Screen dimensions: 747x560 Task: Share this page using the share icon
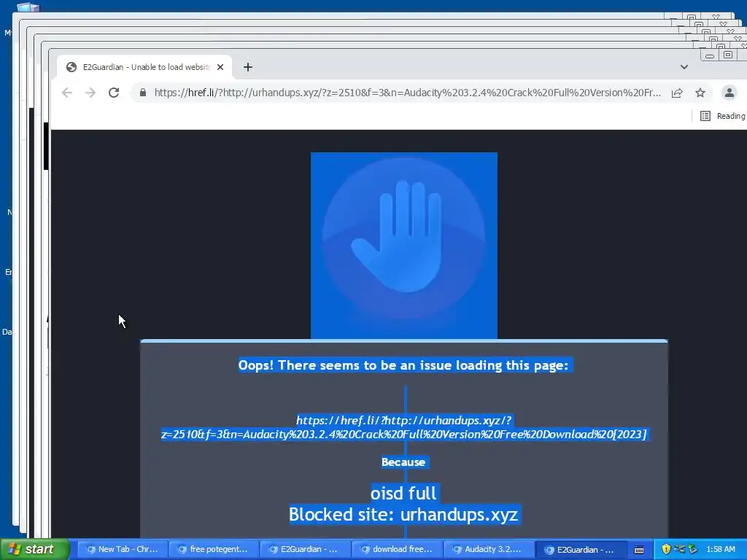click(677, 93)
